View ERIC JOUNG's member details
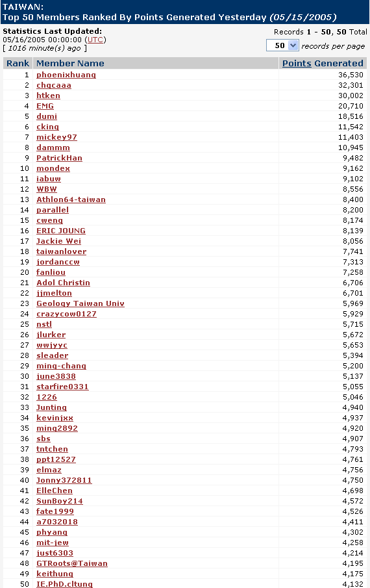The width and height of the screenshot is (370, 588). (60, 231)
